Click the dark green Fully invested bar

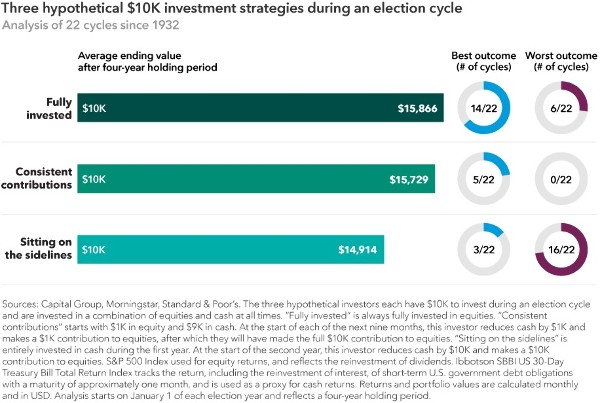250,108
